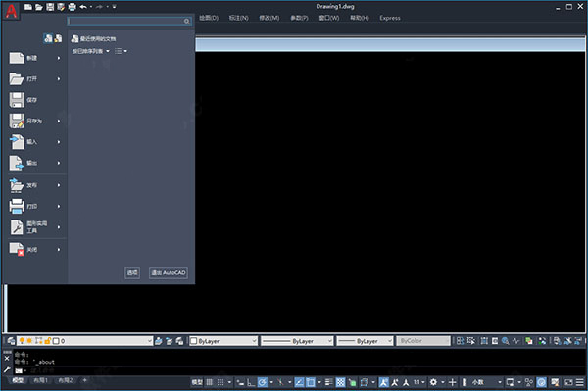Click the Undo arrow in the quick access toolbar

[83, 7]
